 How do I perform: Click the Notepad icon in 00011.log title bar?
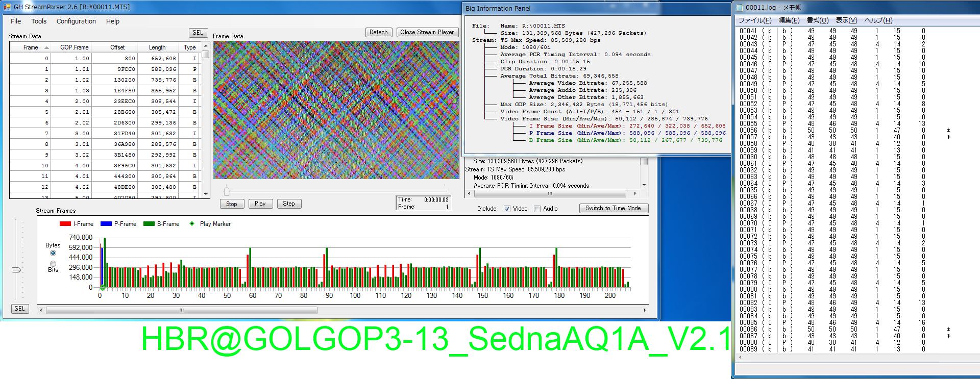click(739, 8)
